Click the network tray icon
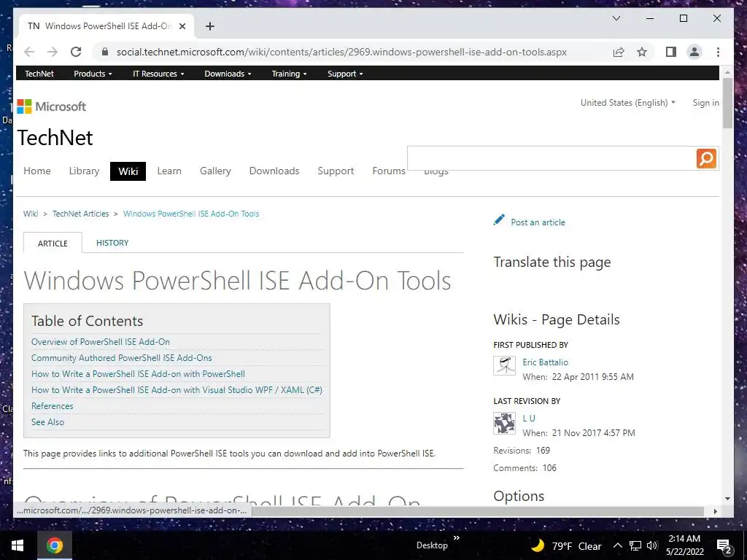Viewport: 747px width, 560px height. (635, 545)
